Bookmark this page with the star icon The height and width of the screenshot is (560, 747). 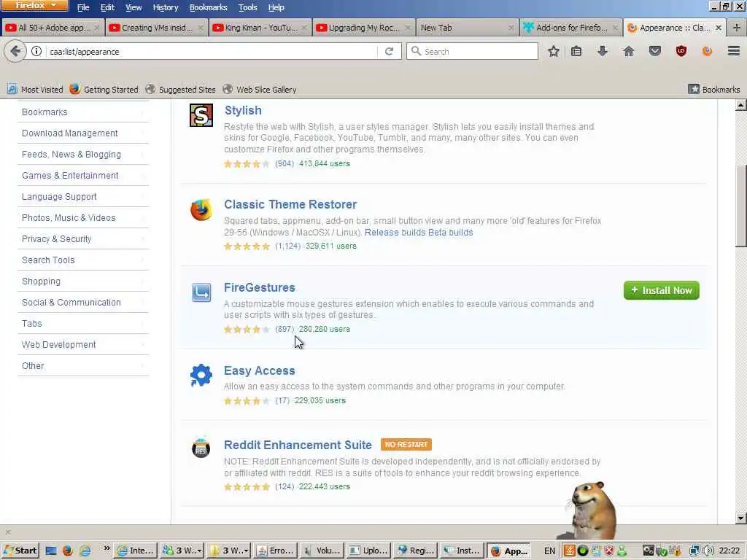coord(553,52)
